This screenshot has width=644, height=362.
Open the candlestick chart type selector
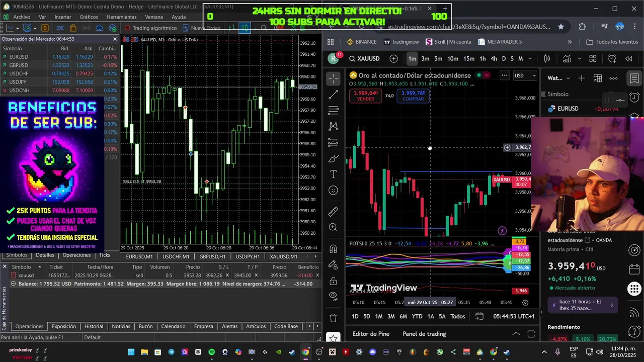coord(547,59)
